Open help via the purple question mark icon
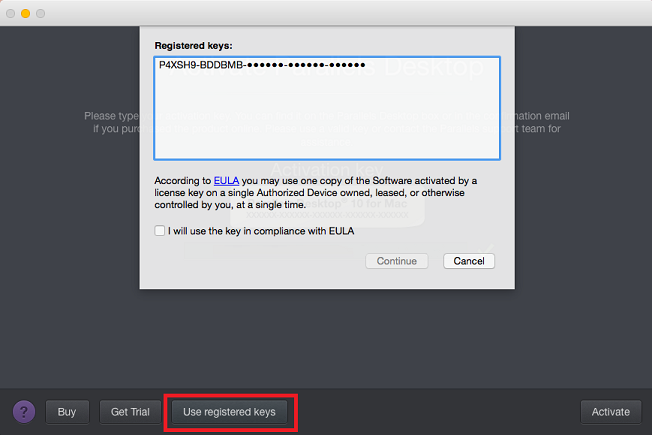Image resolution: width=652 pixels, height=435 pixels. pos(24,412)
